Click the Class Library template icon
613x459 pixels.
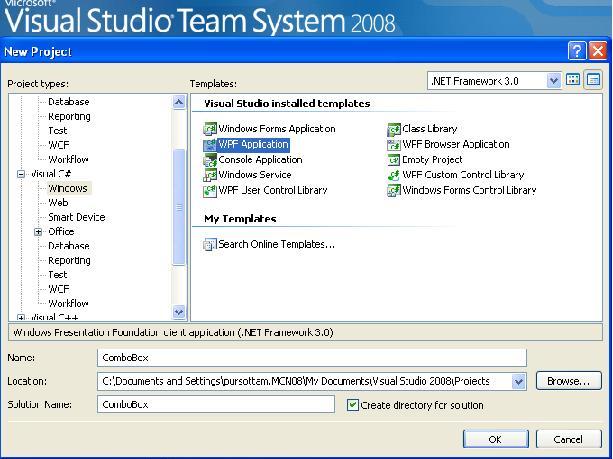click(394, 129)
